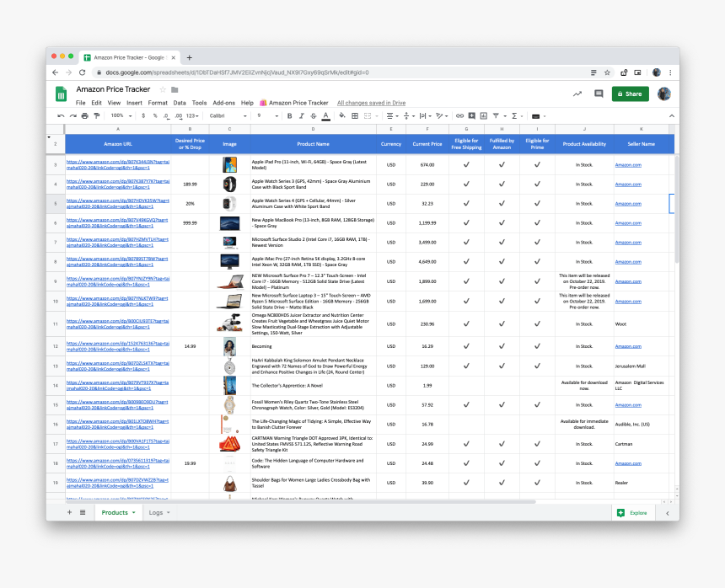Click the browser address bar
This screenshot has width=725, height=588.
[x=340, y=72]
